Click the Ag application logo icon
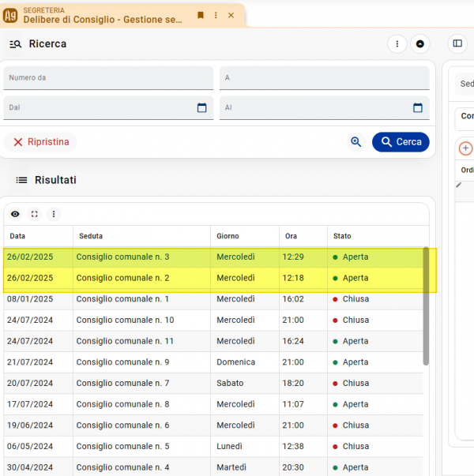The image size is (474, 476). point(10,16)
